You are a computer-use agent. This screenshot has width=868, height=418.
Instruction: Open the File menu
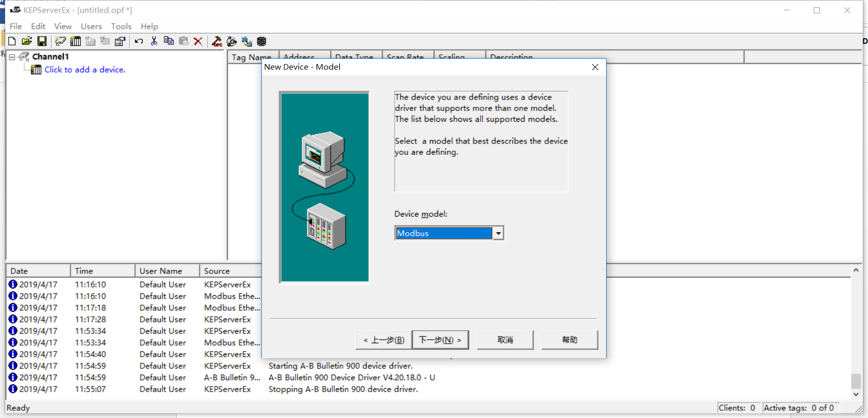[x=16, y=26]
